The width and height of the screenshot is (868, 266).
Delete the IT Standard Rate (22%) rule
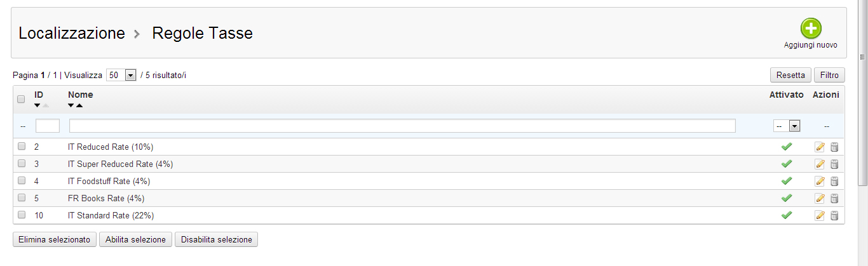[834, 216]
